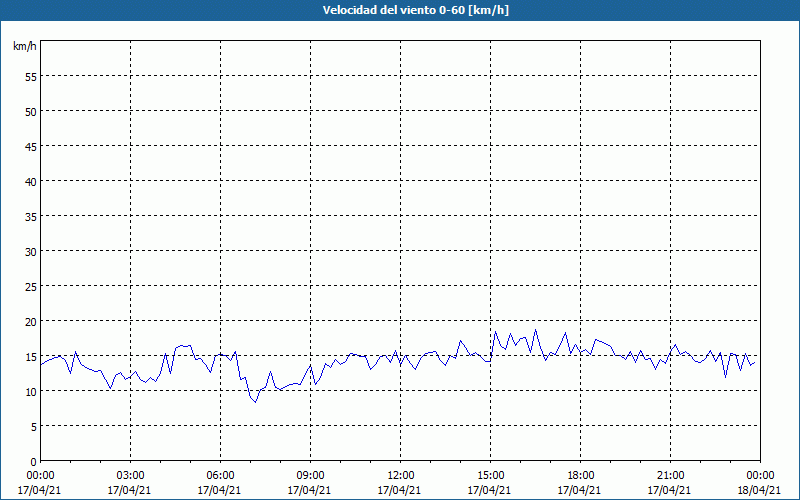
Task: Click the 'km/h' axis unit label
Action: (x=25, y=47)
